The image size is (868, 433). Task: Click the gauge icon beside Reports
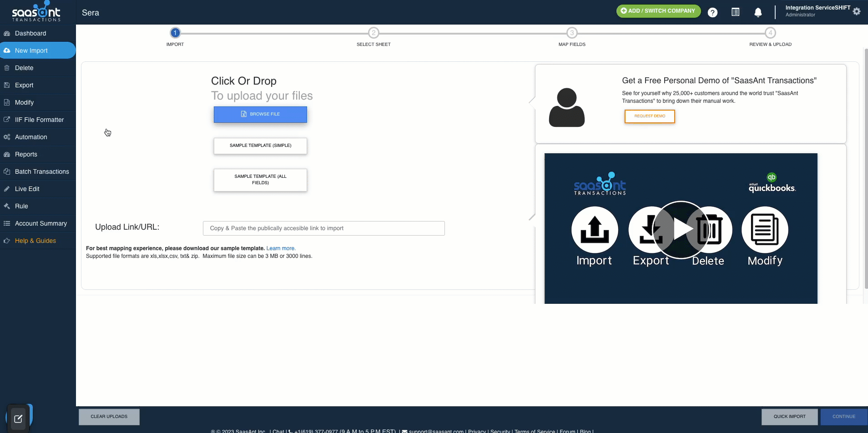click(x=7, y=154)
